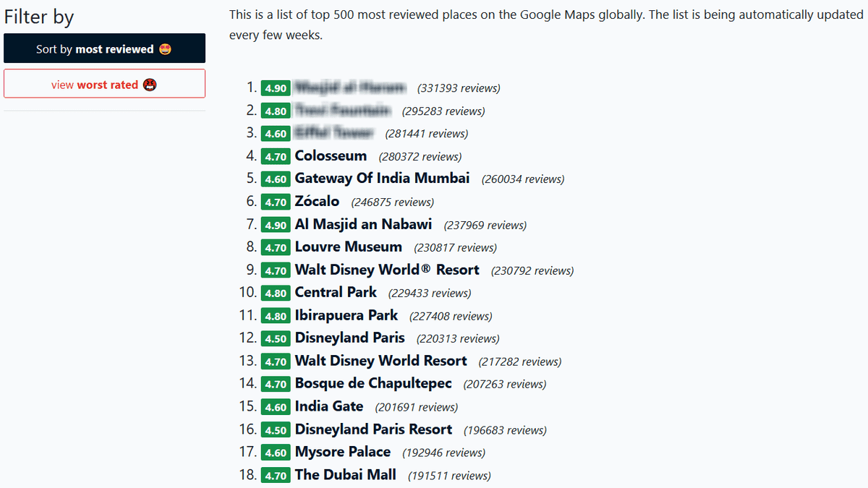The height and width of the screenshot is (488, 868).
Task: Click the "(207263 reviews)" count
Action: tap(505, 384)
